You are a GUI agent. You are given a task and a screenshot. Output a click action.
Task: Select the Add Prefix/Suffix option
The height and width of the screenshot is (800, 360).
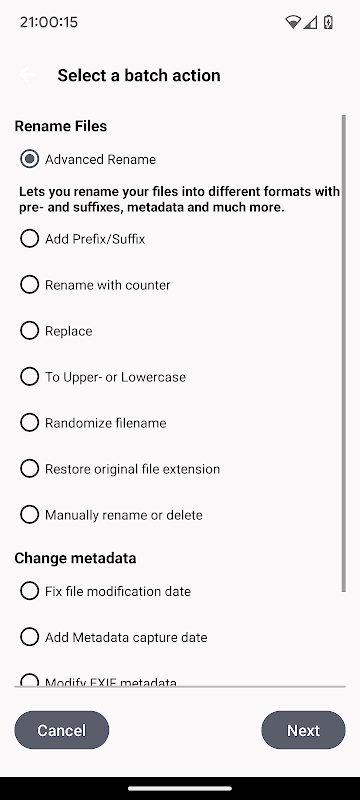click(x=83, y=239)
